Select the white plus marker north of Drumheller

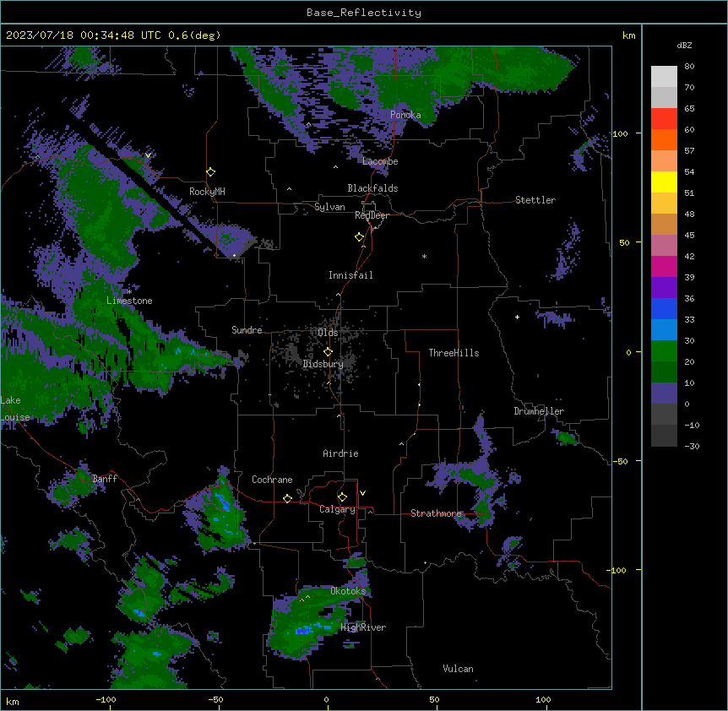(x=517, y=317)
